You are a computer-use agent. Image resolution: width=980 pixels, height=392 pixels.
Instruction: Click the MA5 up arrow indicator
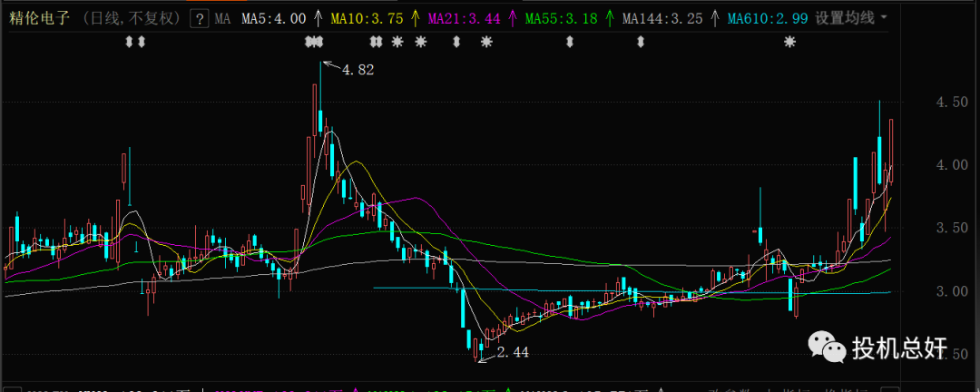tap(318, 17)
